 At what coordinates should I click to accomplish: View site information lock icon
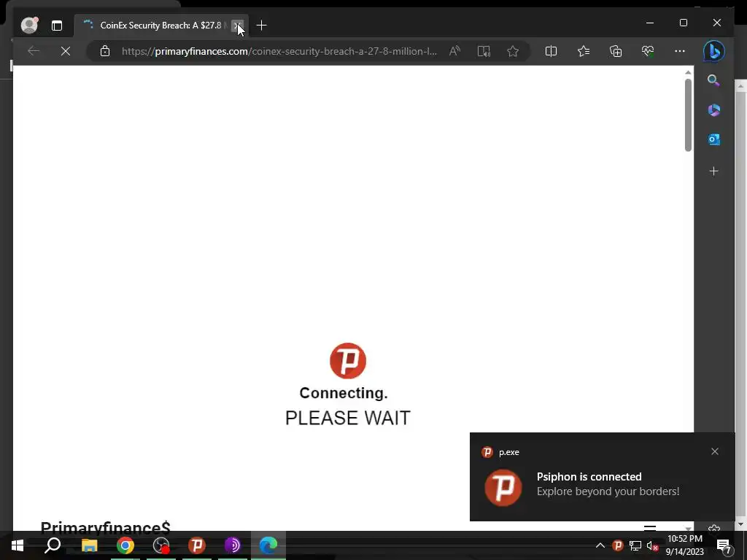(x=105, y=51)
